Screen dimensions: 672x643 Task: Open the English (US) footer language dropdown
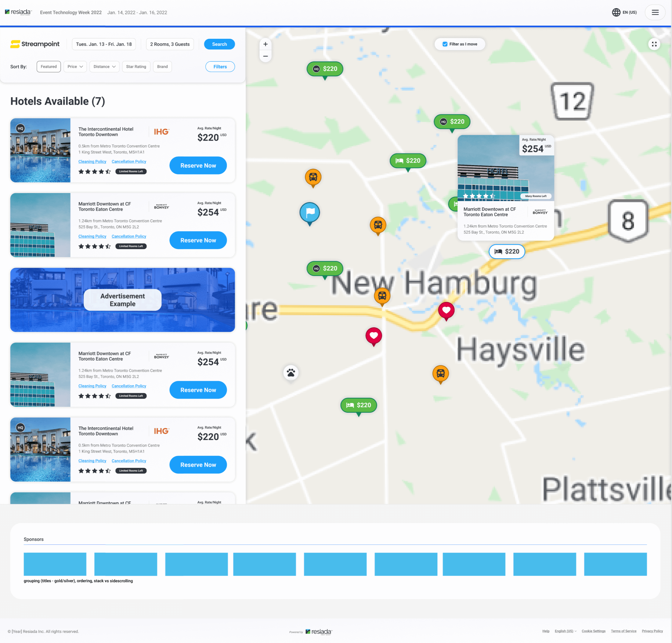point(565,631)
